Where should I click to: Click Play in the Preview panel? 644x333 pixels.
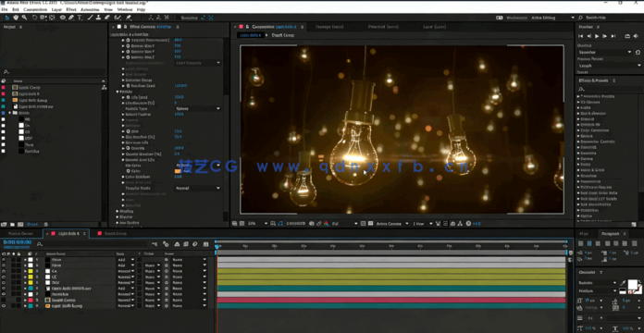[x=597, y=36]
